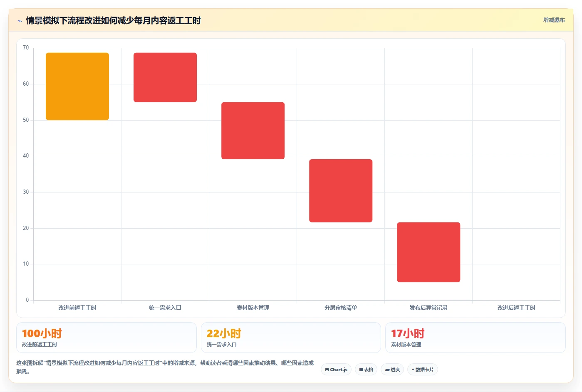Click the 统一需求入口 x-axis label
582x392 pixels.
pyautogui.click(x=165, y=308)
